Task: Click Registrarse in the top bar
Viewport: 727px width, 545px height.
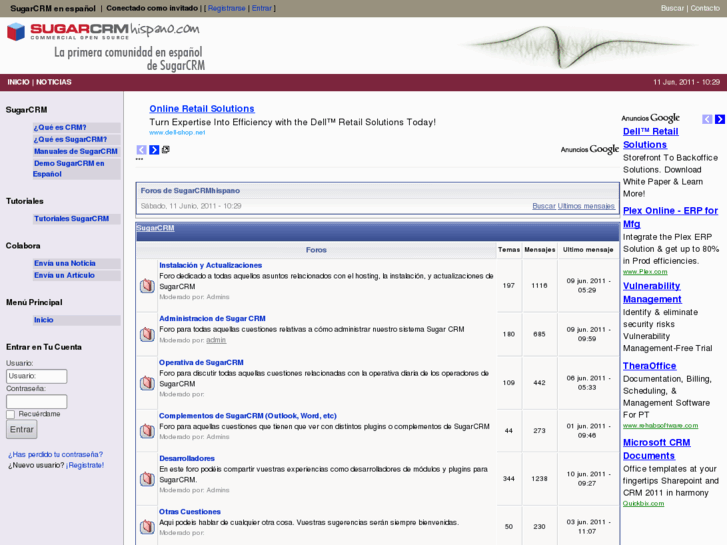Action: [226, 8]
